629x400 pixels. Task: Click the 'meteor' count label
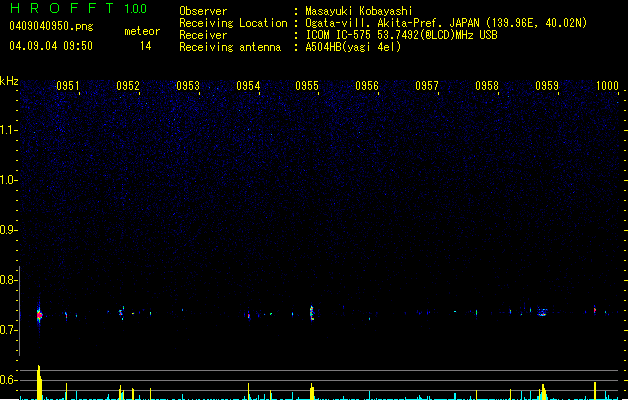142,31
